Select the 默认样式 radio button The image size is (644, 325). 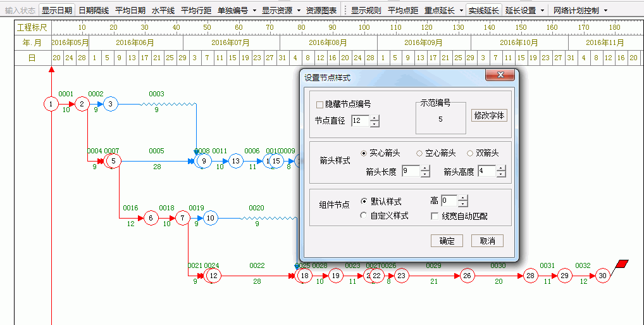pyautogui.click(x=364, y=201)
